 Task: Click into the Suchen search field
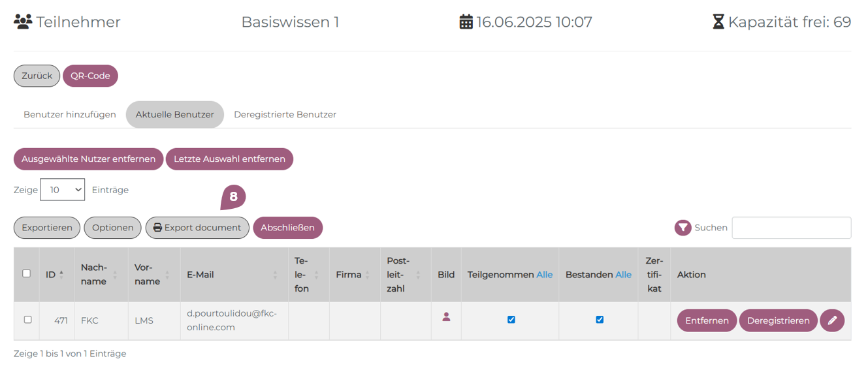(791, 228)
